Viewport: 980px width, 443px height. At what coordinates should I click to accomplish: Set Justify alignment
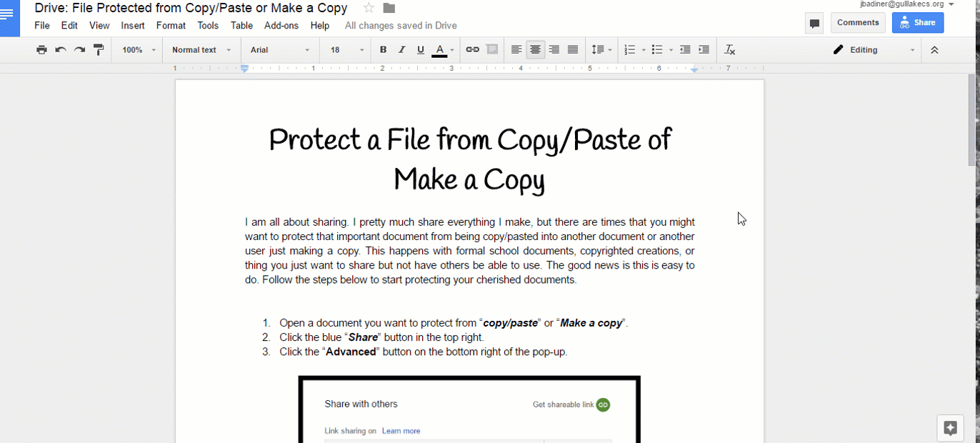coord(572,50)
